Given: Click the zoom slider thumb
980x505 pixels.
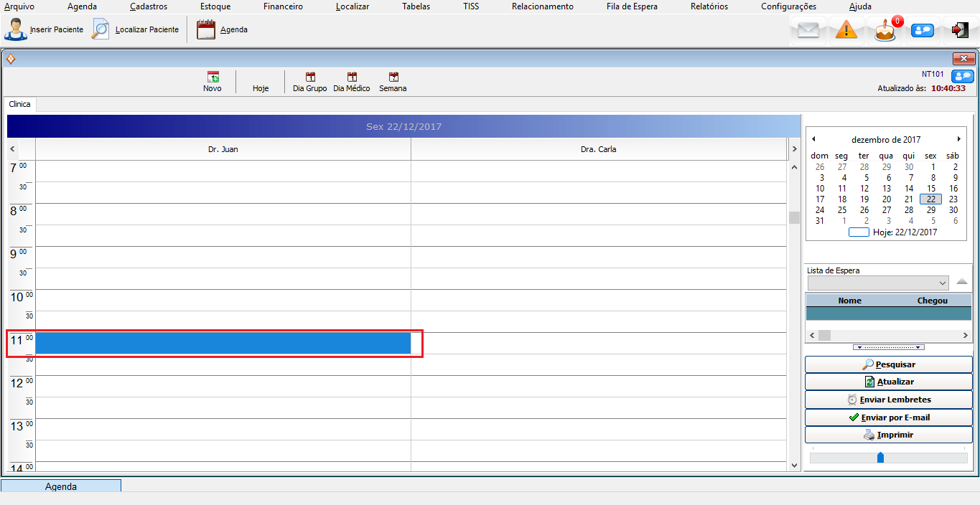Looking at the screenshot, I should tap(881, 458).
